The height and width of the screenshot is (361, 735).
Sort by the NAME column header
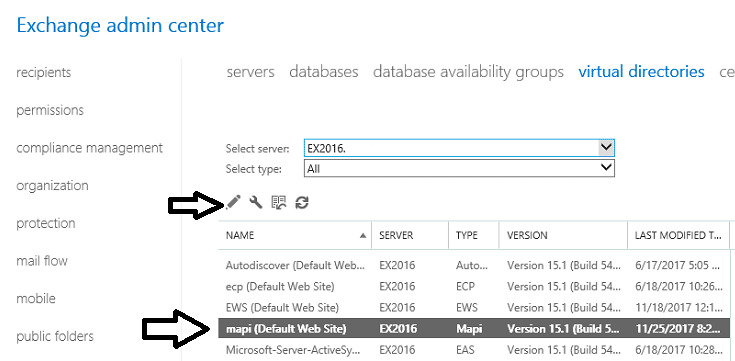[295, 235]
